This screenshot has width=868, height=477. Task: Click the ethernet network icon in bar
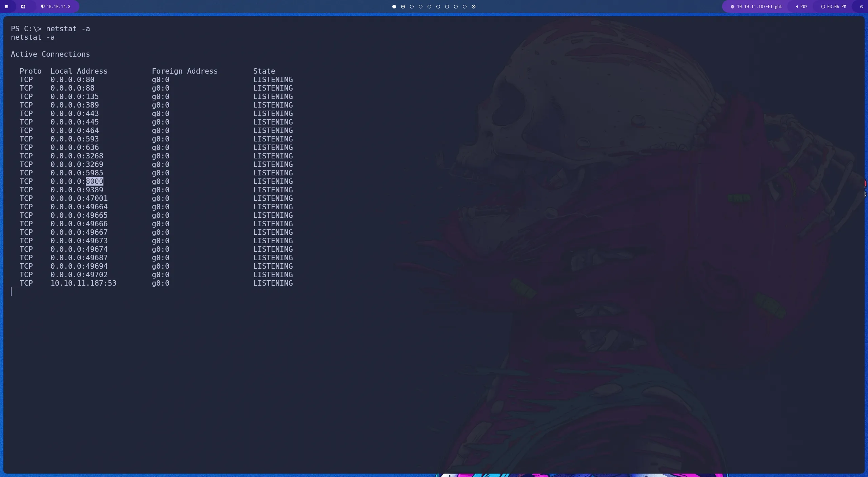[x=23, y=6]
